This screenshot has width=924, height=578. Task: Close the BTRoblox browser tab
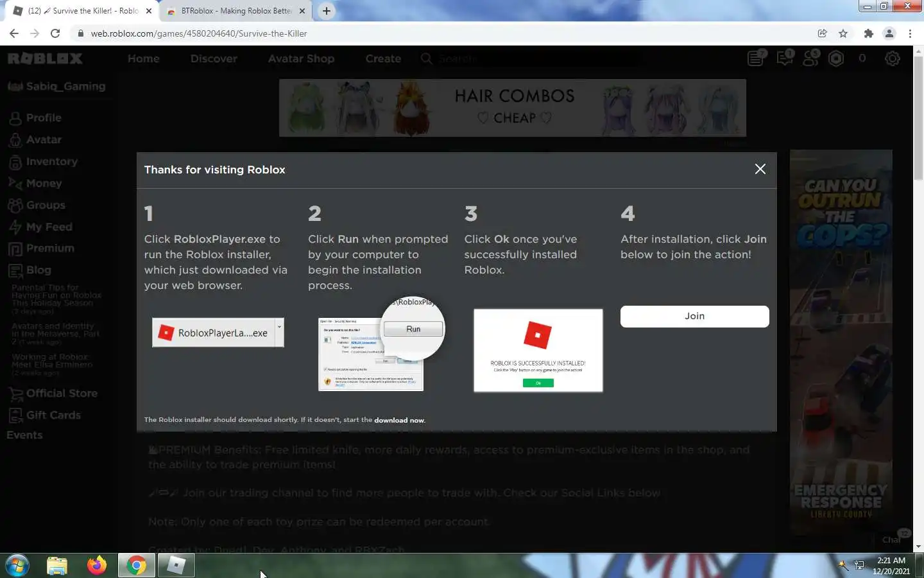(x=302, y=11)
